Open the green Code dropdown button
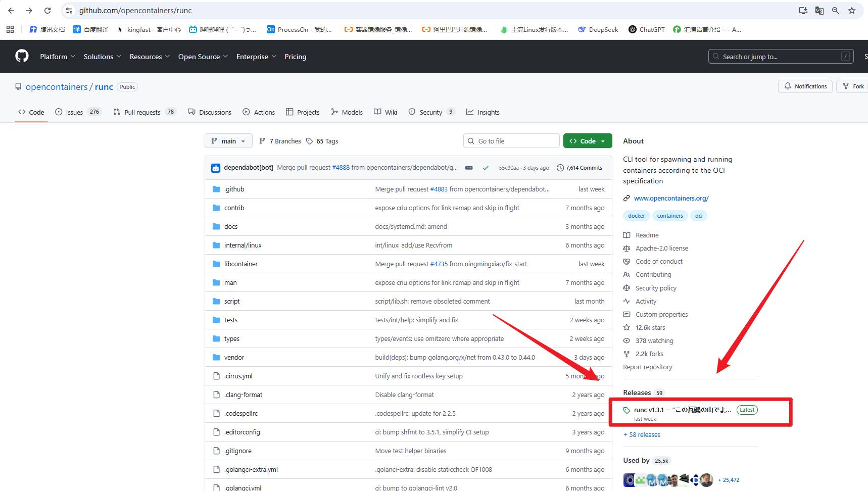 click(588, 141)
